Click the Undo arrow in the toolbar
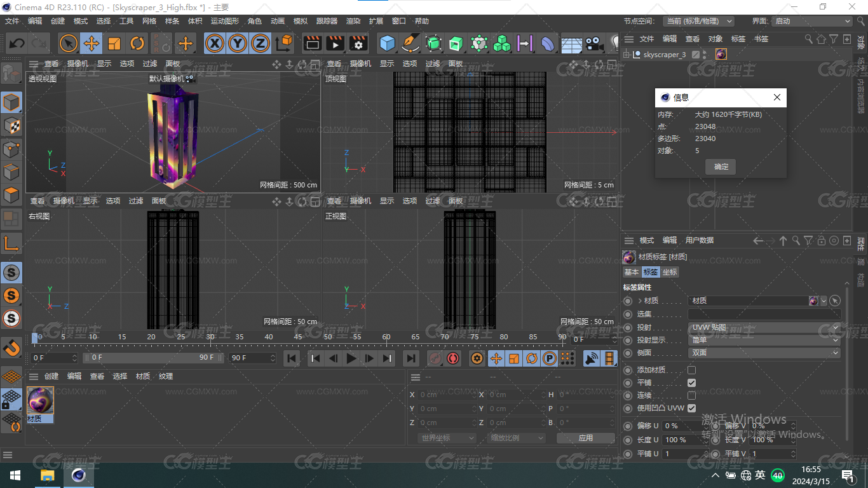 coord(17,43)
